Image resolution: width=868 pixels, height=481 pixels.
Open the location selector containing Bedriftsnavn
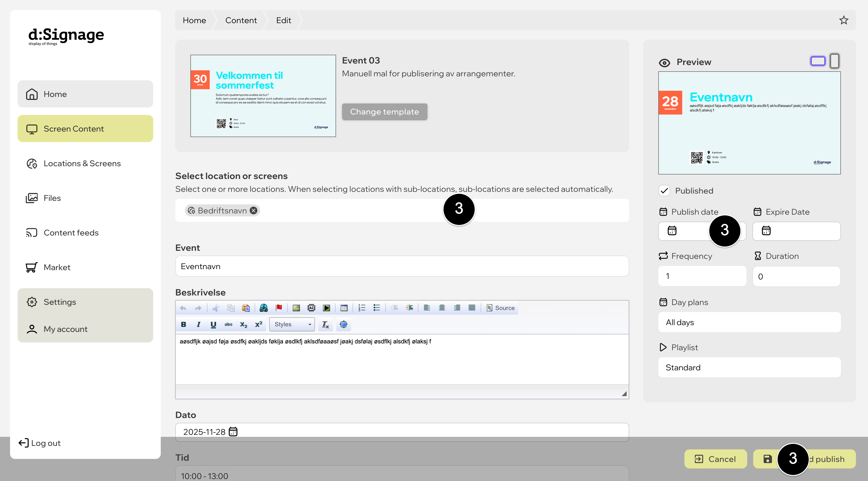point(402,211)
